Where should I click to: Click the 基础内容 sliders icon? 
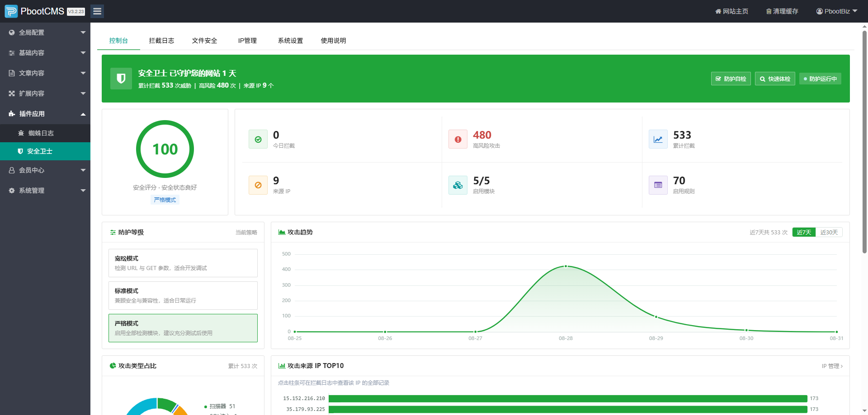[12, 53]
